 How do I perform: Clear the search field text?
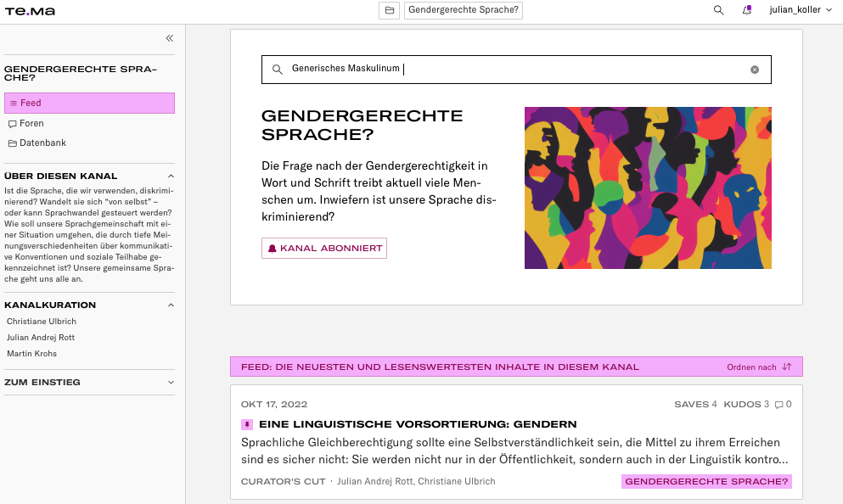754,70
